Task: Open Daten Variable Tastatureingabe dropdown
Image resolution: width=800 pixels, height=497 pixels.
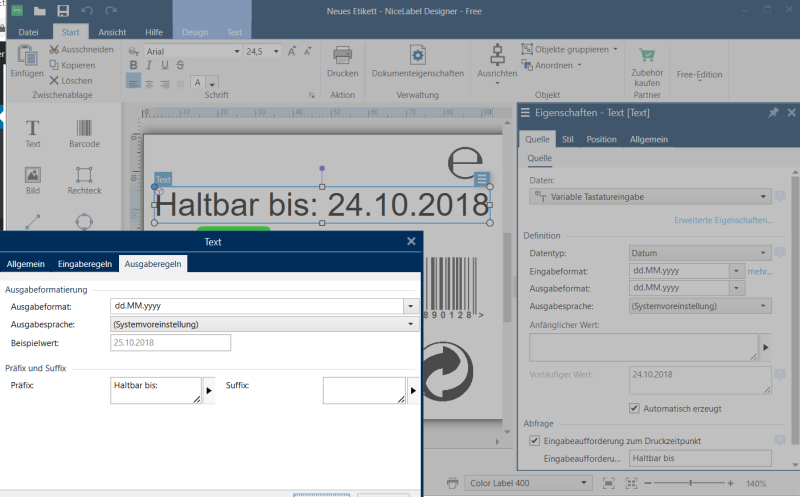Action: [763, 196]
